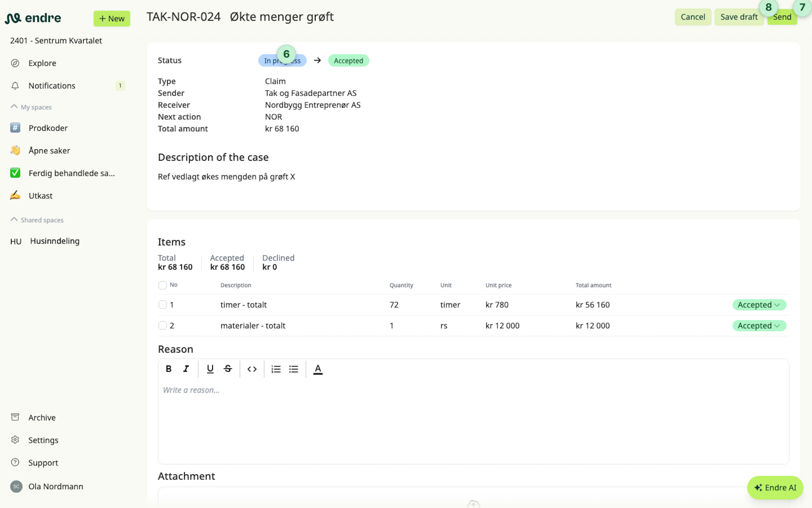The height and width of the screenshot is (508, 812).
Task: Click the Archive box icon
Action: (15, 417)
